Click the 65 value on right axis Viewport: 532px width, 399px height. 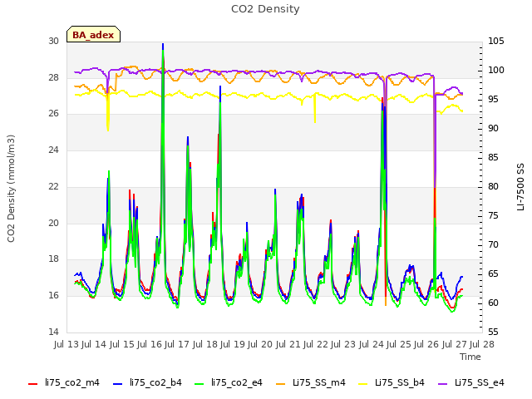tap(493, 273)
